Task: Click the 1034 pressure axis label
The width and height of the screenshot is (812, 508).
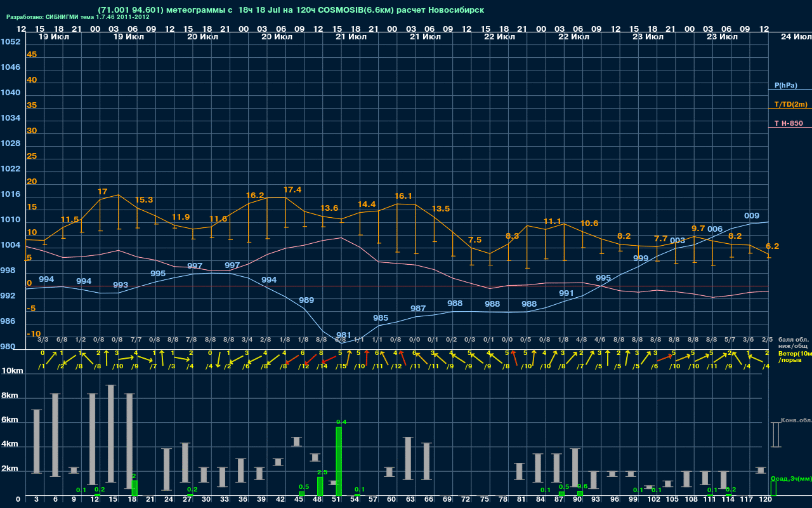Action: pyautogui.click(x=10, y=118)
